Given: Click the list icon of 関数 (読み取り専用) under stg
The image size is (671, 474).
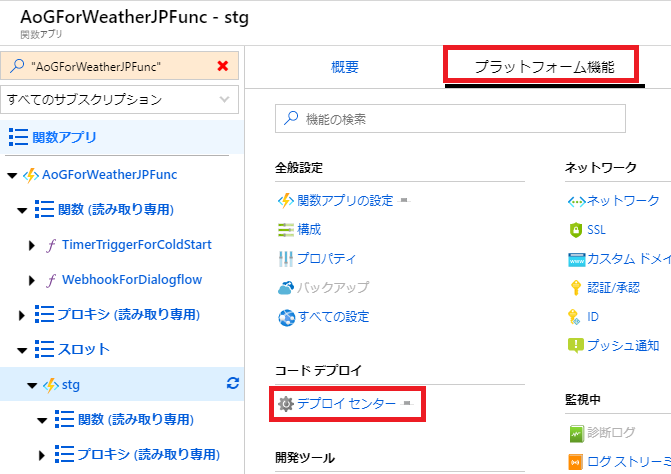Looking at the screenshot, I should click(x=64, y=419).
